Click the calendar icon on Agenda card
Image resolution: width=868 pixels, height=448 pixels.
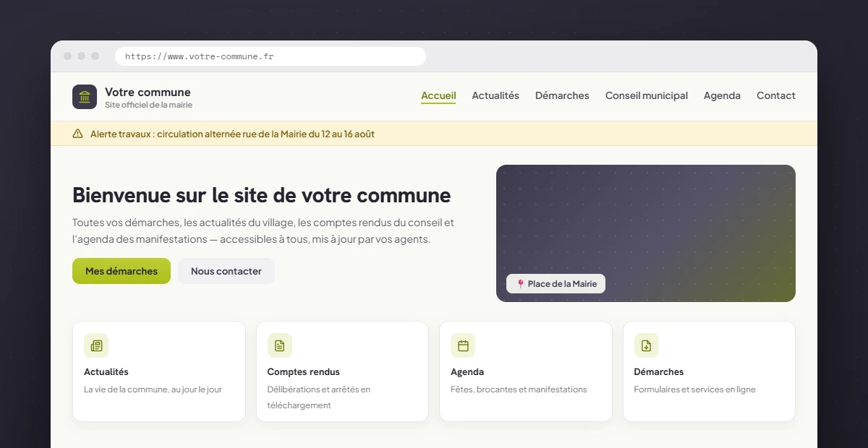point(463,345)
